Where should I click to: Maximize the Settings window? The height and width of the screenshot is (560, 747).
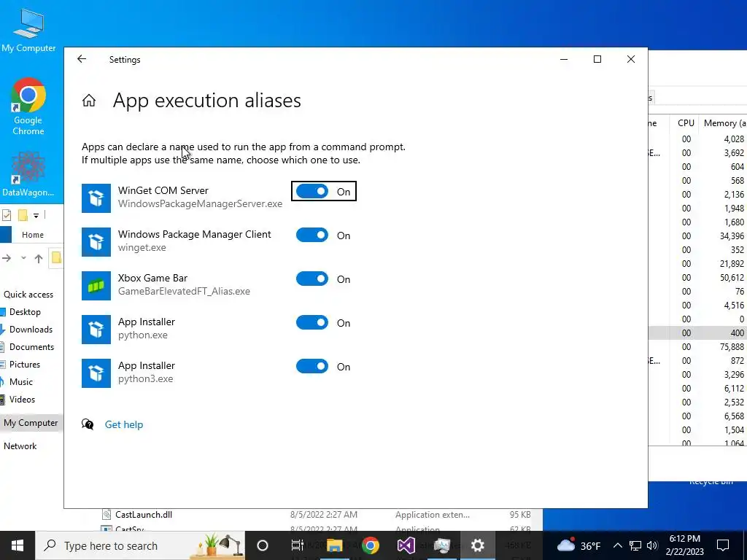[x=597, y=59]
